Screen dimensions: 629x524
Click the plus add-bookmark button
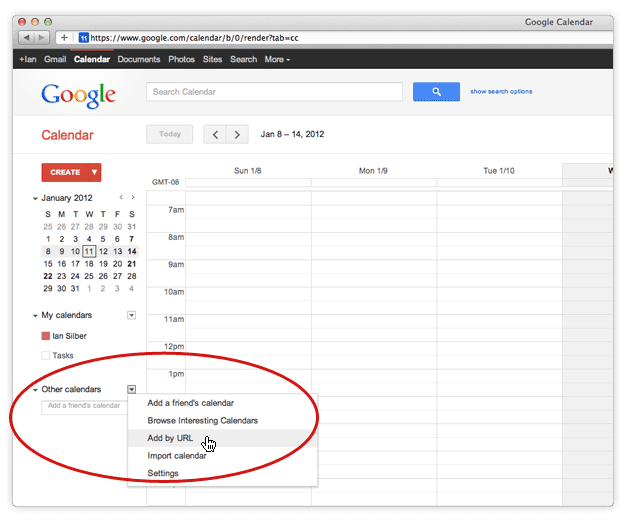[64, 38]
